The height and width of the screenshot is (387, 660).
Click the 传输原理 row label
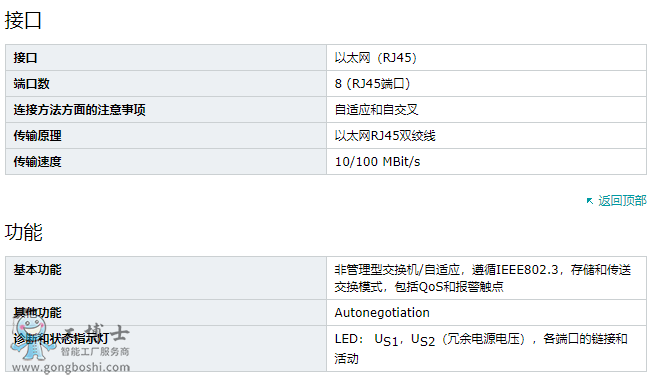pos(37,136)
